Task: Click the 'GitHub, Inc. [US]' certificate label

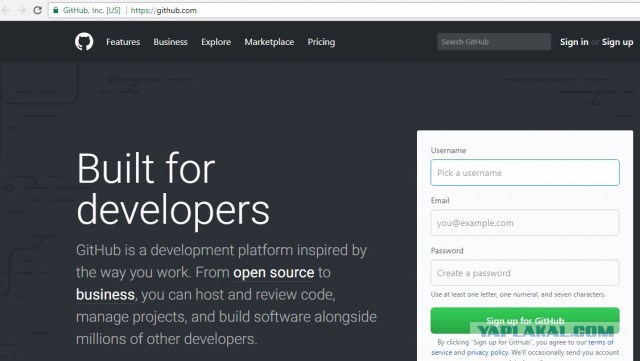Action: (91, 10)
